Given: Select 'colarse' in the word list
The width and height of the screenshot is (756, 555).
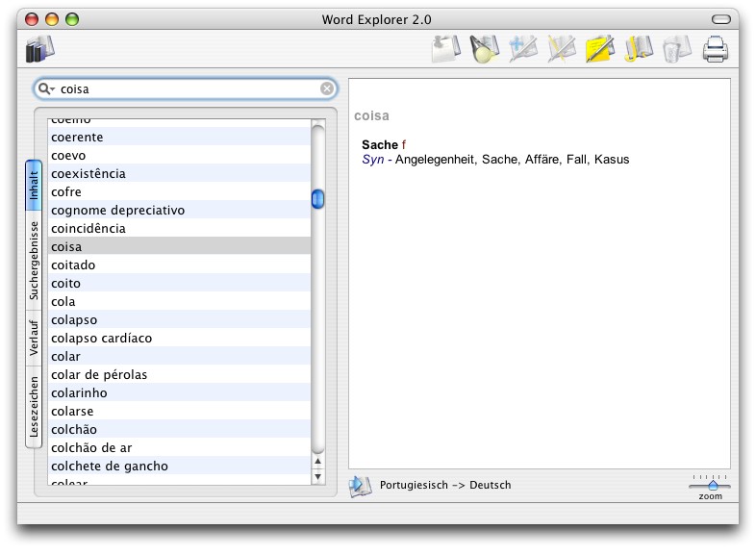Looking at the screenshot, I should (179, 412).
